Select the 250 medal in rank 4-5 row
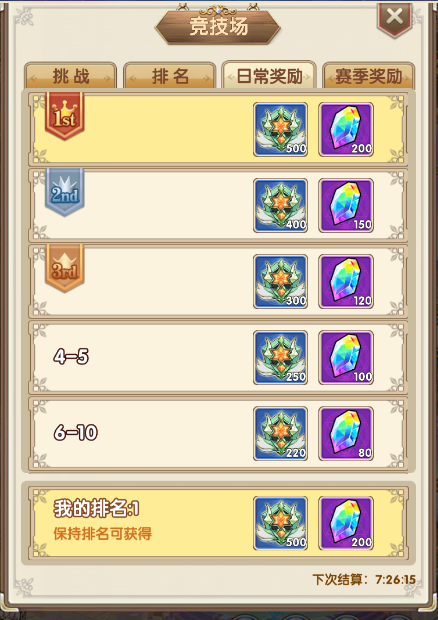Screen dimensions: 438x620 click(x=280, y=357)
